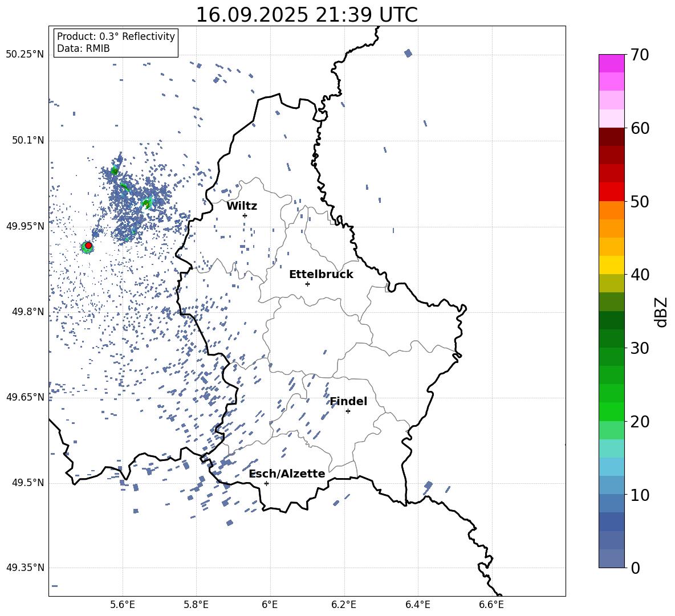Click the dark maroon swatch just below 60 dBZ

612,137
